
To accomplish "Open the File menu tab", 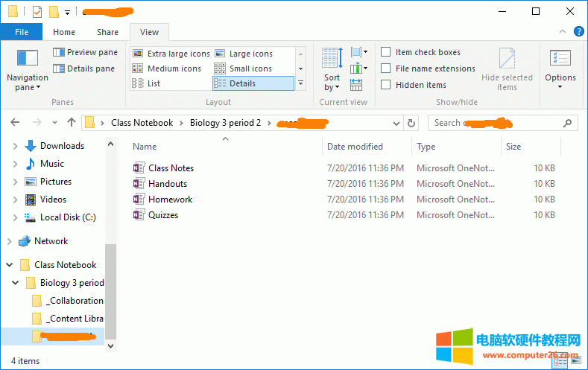I will [x=22, y=32].
